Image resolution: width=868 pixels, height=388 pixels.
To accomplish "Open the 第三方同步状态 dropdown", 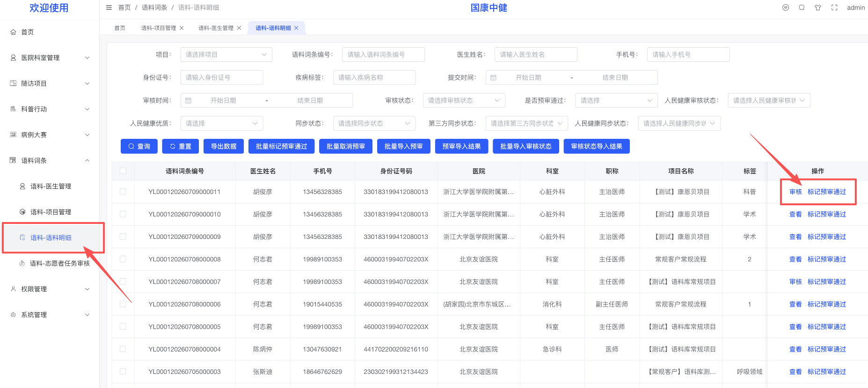I will [x=527, y=123].
